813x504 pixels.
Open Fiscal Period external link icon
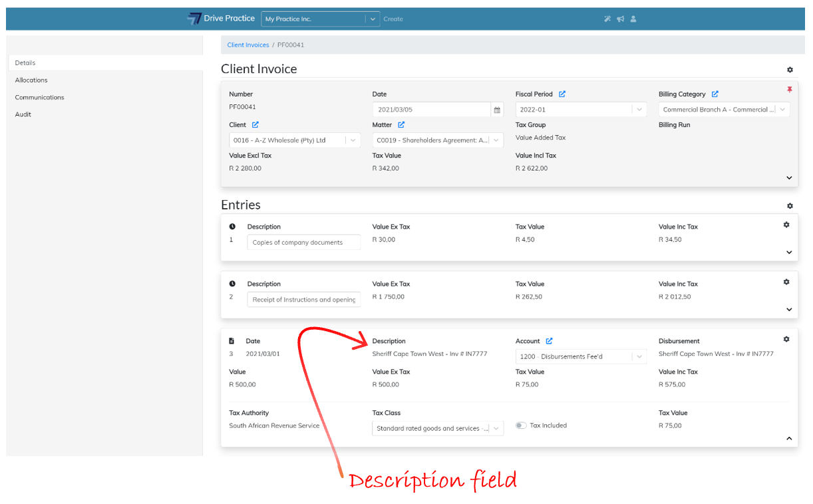click(562, 94)
